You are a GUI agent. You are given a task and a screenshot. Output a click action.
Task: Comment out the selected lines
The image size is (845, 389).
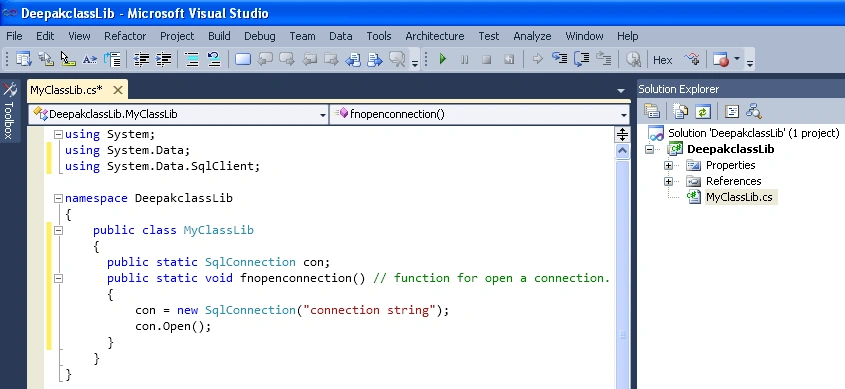(x=192, y=59)
